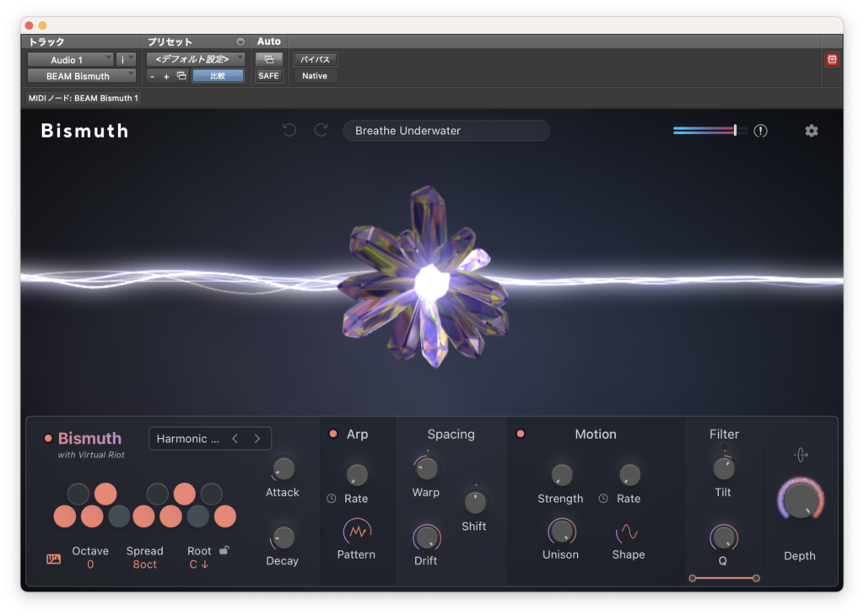
Task: Click the MIDI ノード BEAM Bismuth 1 label
Action: tap(84, 98)
